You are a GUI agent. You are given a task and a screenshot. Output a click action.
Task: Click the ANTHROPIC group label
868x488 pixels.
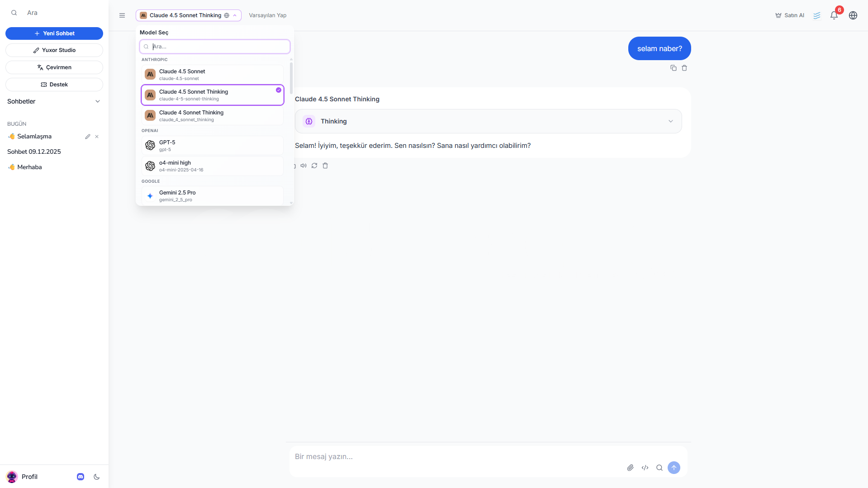pos(155,60)
